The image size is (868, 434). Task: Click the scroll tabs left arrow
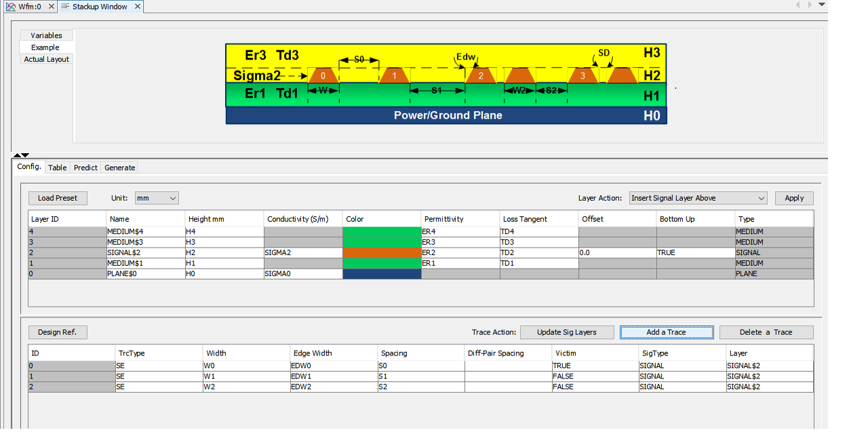coord(798,5)
